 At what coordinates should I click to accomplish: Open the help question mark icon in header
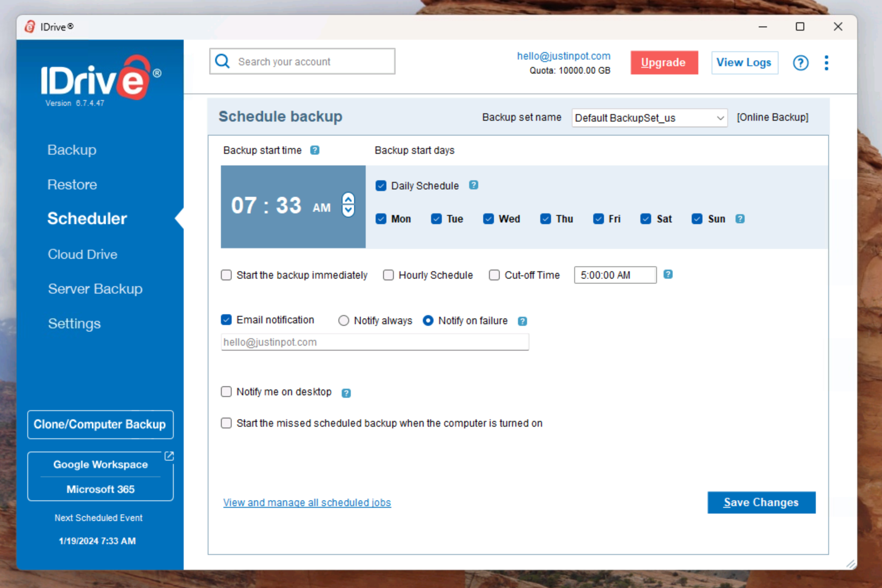[x=801, y=63]
